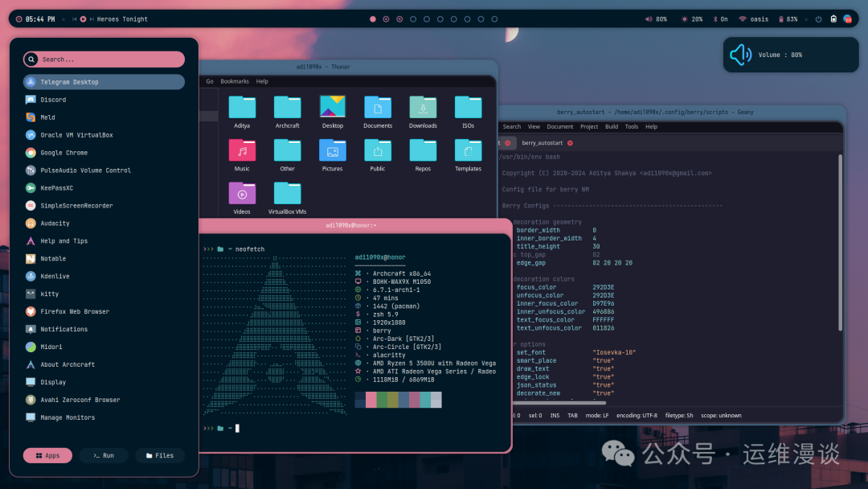Open the battery indicator menu
This screenshot has height=489, width=868.
[x=788, y=18]
